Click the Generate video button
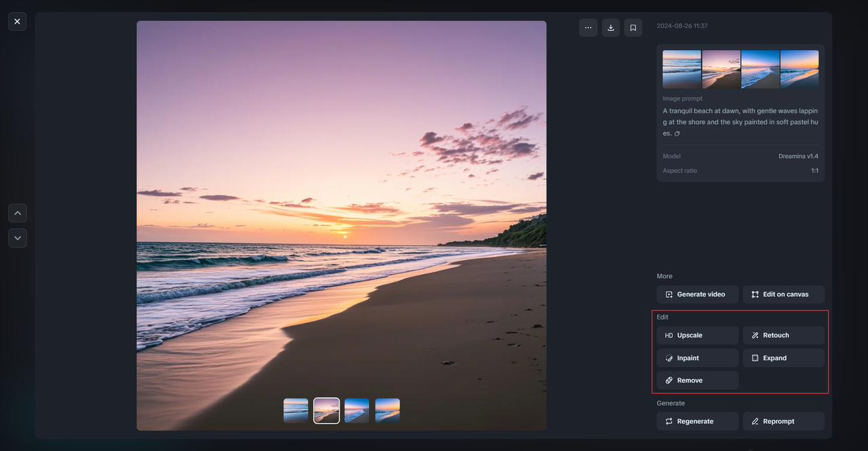This screenshot has width=868, height=451. tap(697, 294)
